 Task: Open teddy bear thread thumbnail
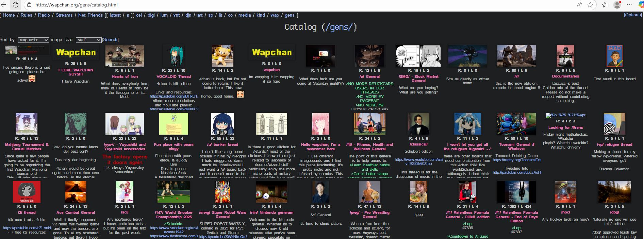click(x=222, y=55)
